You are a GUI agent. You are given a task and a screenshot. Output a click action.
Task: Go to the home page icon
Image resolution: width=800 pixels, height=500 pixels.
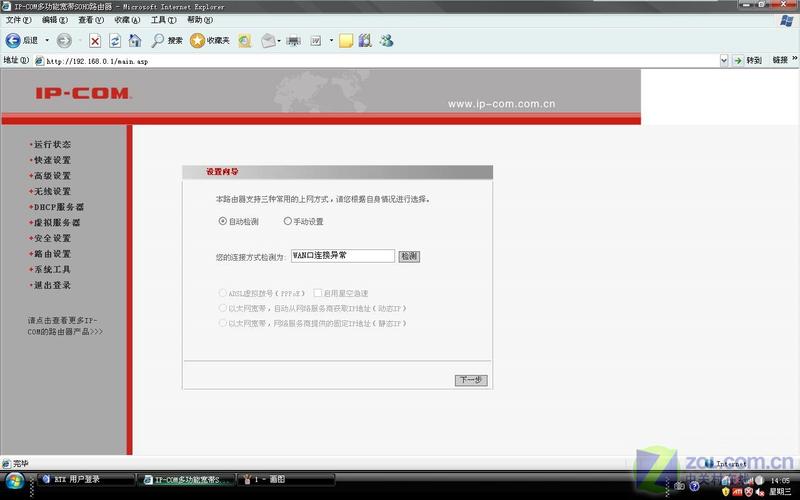click(135, 40)
